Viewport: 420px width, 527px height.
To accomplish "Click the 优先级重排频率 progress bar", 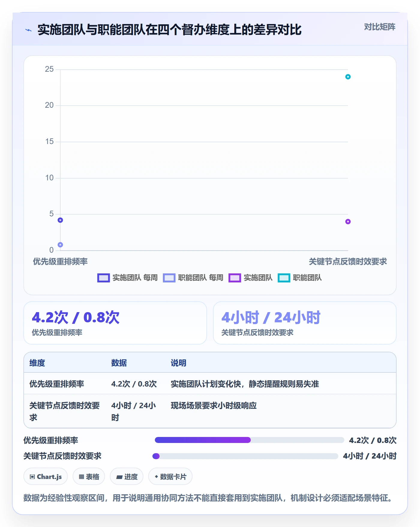I will (249, 440).
